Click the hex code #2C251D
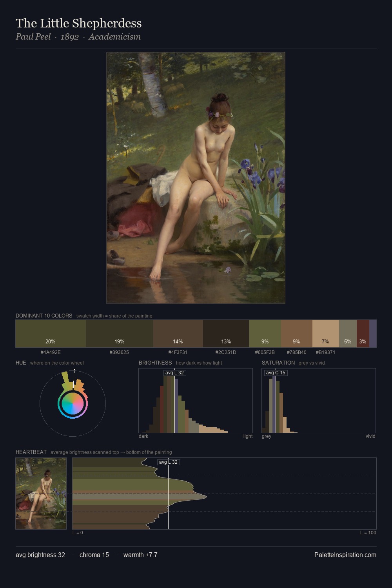The image size is (392, 588). 226,352
